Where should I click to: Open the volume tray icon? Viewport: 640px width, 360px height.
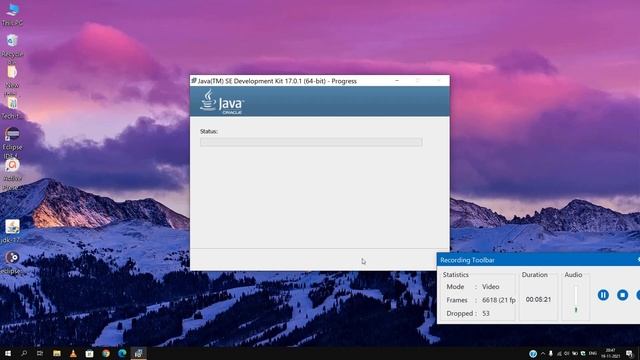pos(567,353)
